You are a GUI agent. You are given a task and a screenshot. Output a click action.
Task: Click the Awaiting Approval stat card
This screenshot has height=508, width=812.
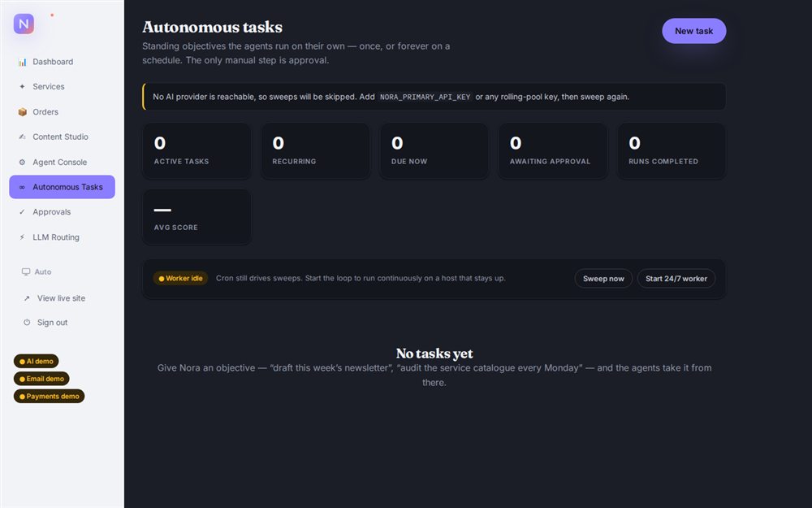click(x=552, y=151)
